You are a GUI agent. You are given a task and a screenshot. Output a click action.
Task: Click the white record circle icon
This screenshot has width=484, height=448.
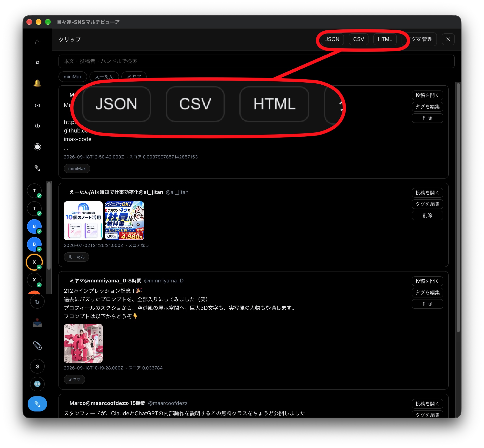click(37, 147)
